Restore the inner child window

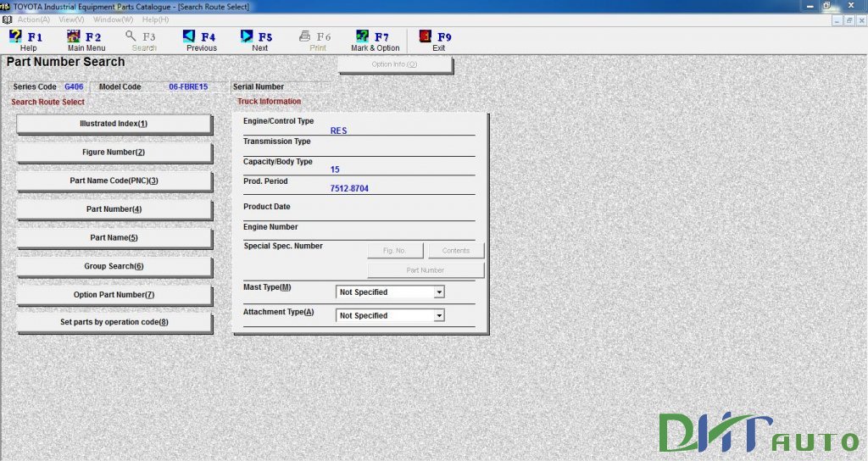(849, 21)
